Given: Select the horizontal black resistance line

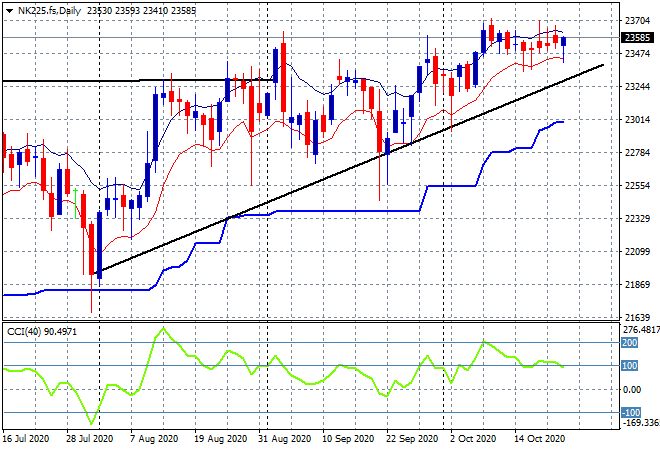Looking at the screenshot, I should tap(139, 80).
